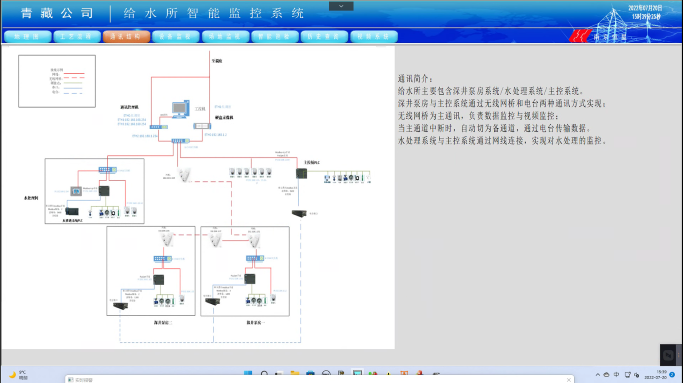Select the network switch in 深井泵房二 box
683x383 pixels.
pos(162,259)
